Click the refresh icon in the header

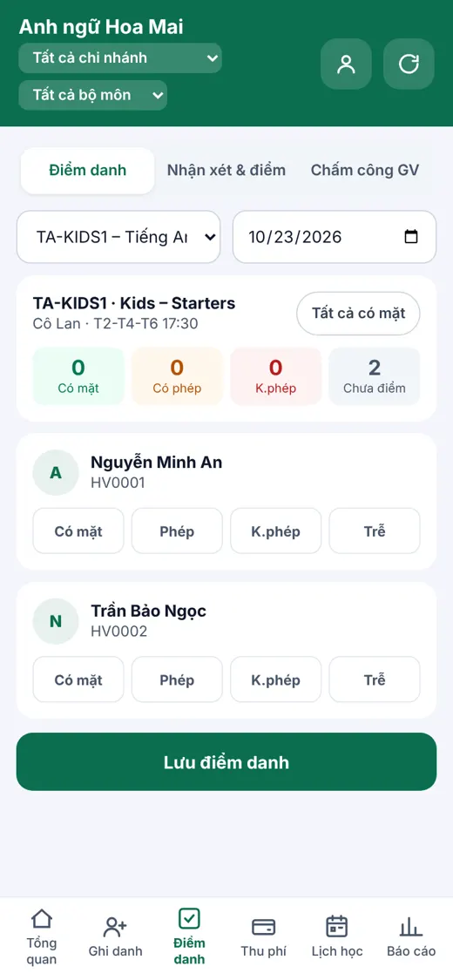[x=409, y=64]
